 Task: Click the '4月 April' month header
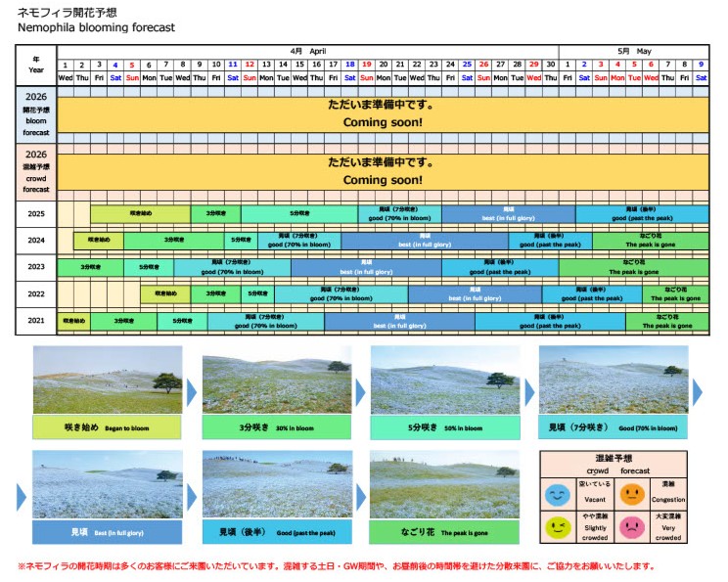308,52
